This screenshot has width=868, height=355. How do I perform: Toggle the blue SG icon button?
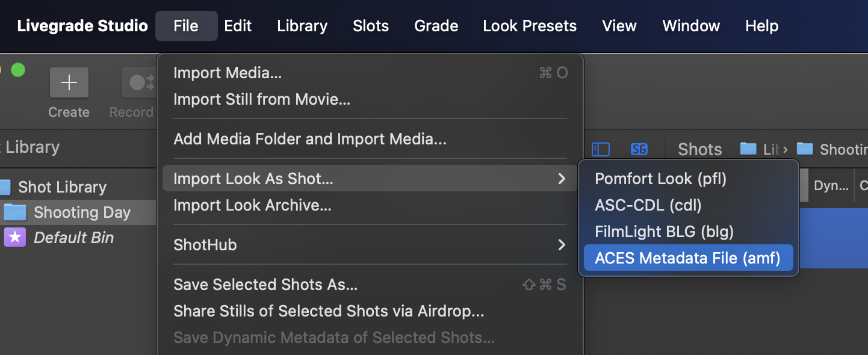[x=639, y=149]
